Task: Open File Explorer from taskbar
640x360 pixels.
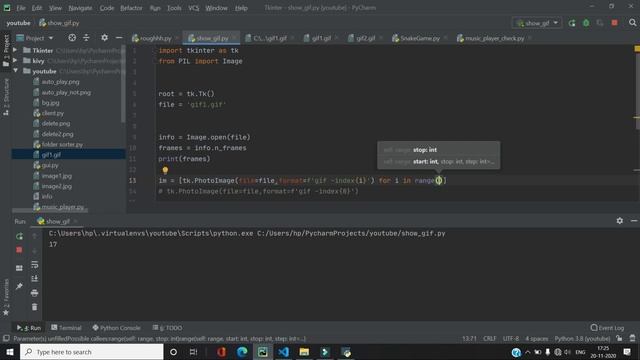Action: point(304,352)
